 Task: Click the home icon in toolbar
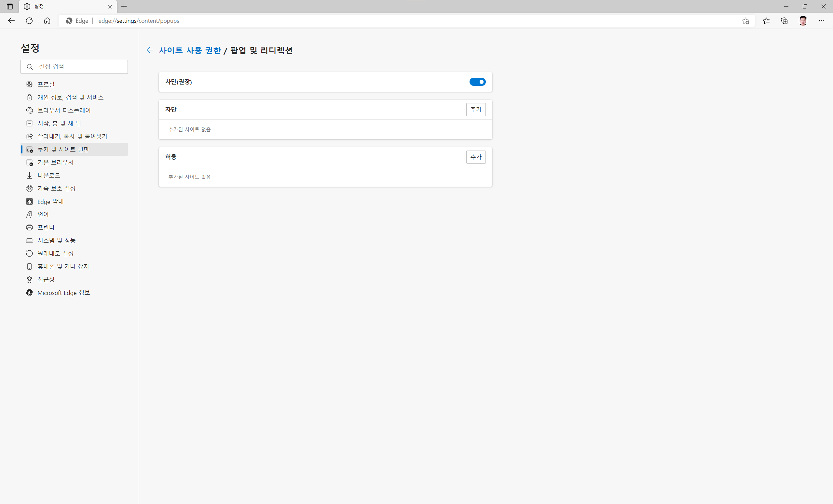(47, 20)
